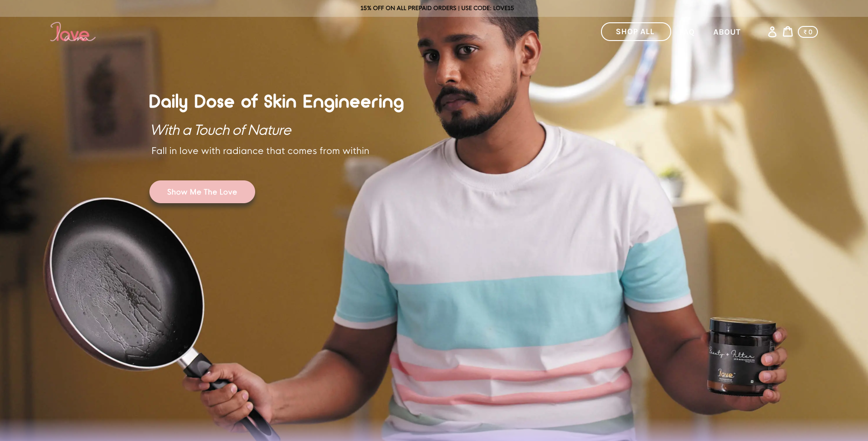868x441 pixels.
Task: Go to the ABOUT page
Action: 727,32
